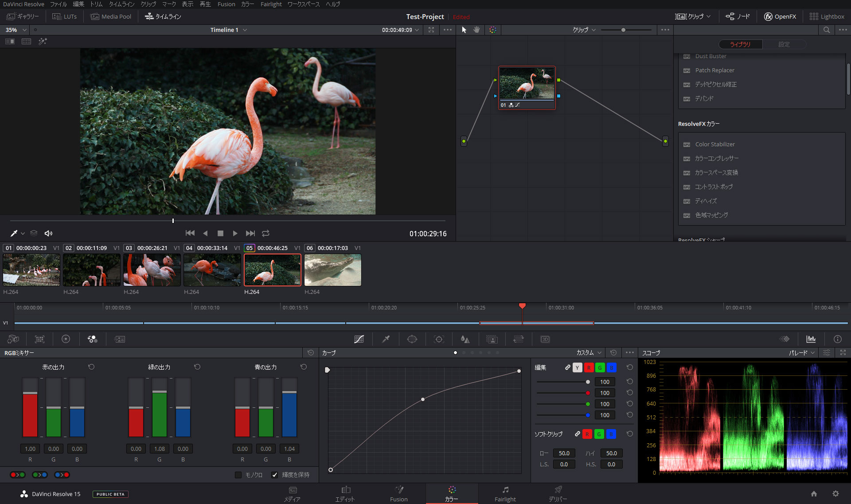The height and width of the screenshot is (504, 851).
Task: Open the ファイル menu
Action: point(58,4)
